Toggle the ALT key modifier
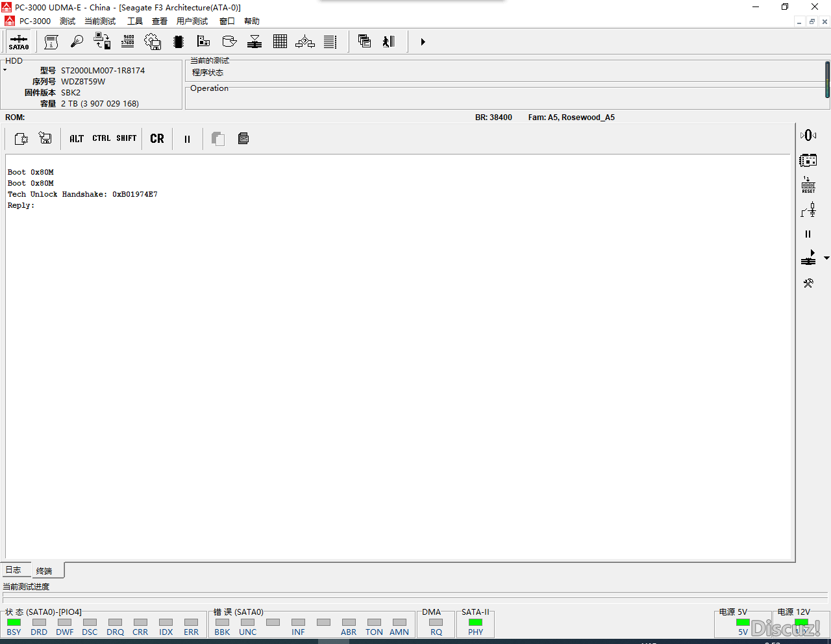 [x=77, y=138]
